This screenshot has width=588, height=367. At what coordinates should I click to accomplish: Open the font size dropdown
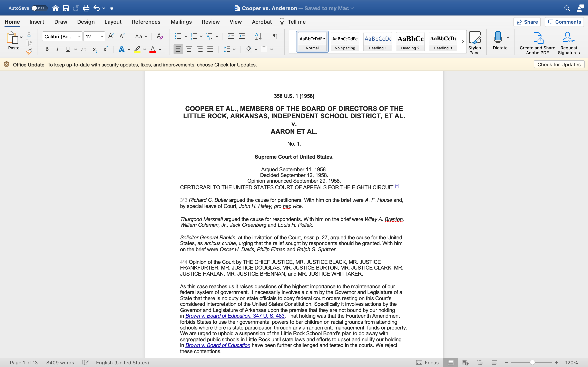click(102, 36)
